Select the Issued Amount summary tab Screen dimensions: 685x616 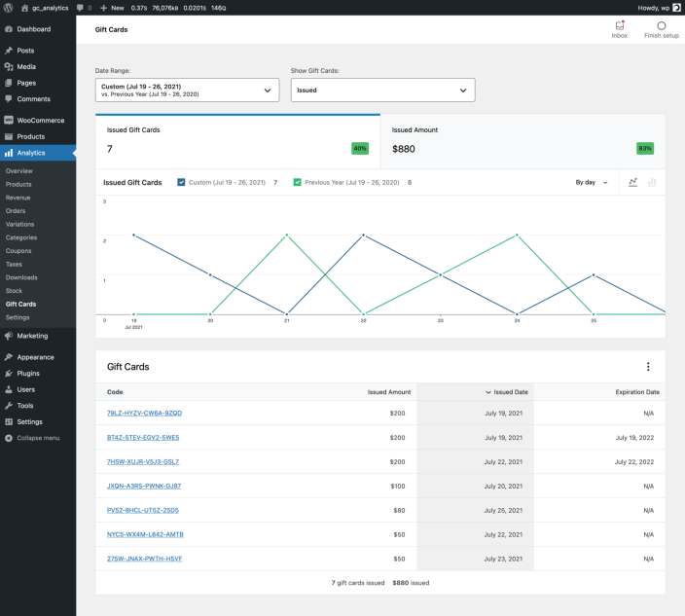point(523,140)
